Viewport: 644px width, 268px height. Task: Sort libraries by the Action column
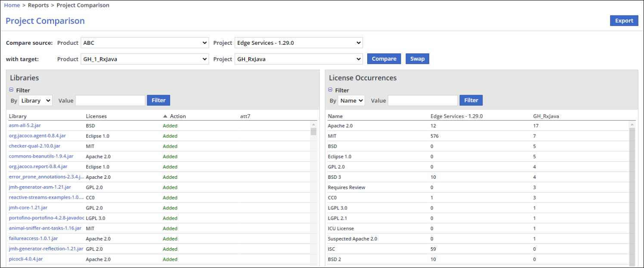point(177,116)
